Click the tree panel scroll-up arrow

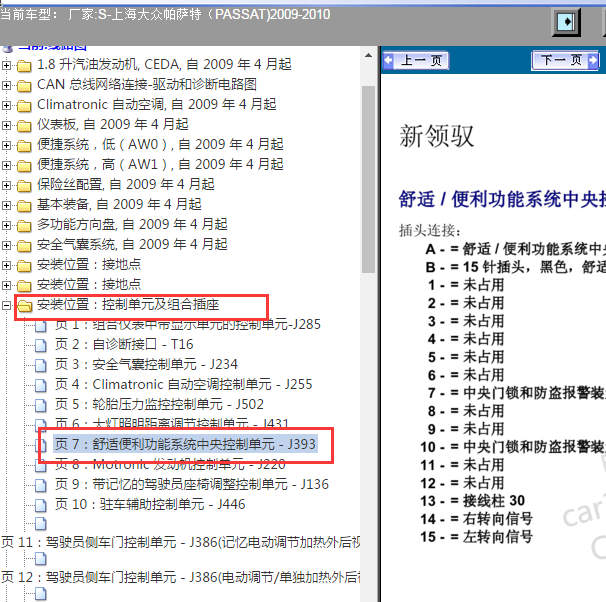[x=368, y=56]
